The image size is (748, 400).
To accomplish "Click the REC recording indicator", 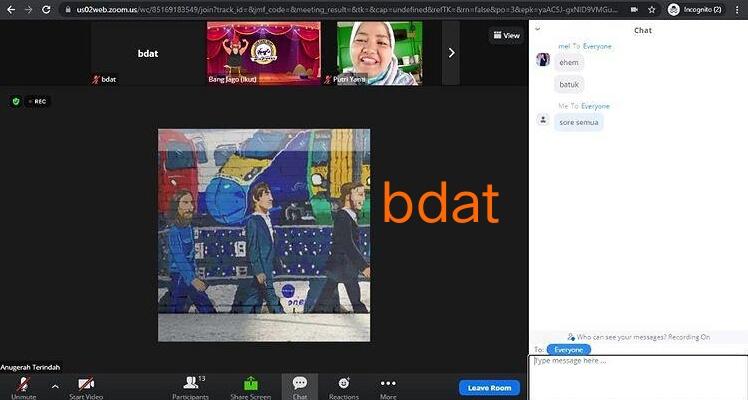I will coord(37,101).
